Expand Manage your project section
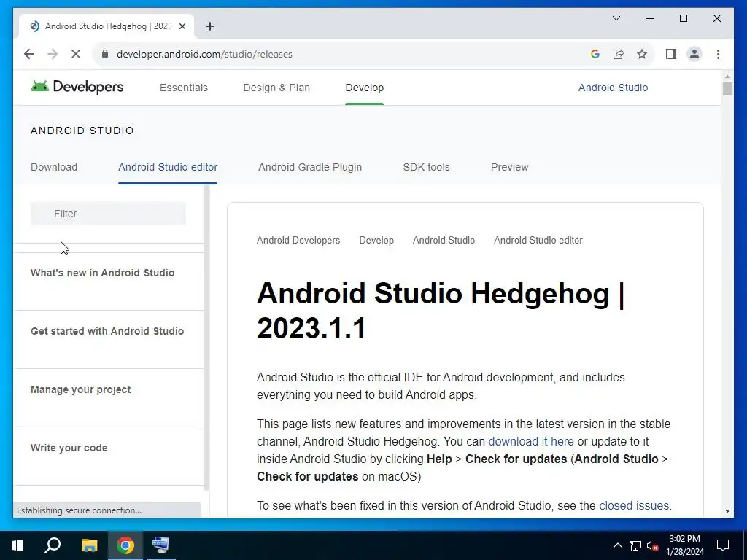 (80, 389)
